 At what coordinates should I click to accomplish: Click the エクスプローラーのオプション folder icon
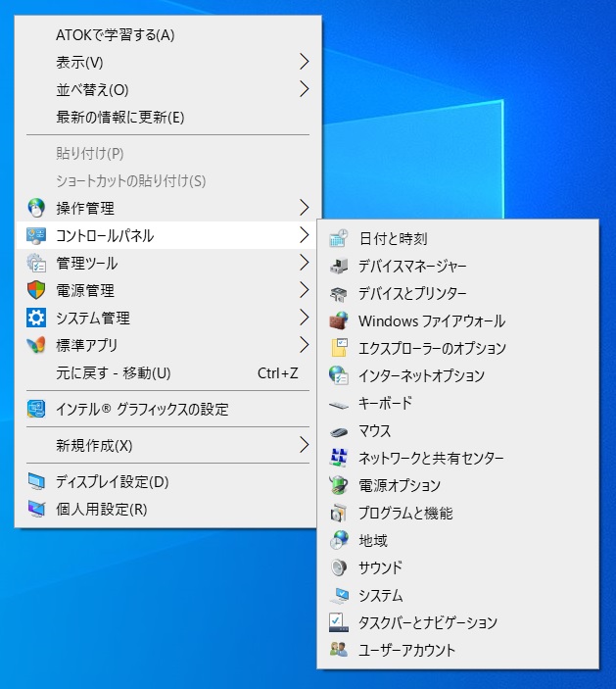[339, 348]
